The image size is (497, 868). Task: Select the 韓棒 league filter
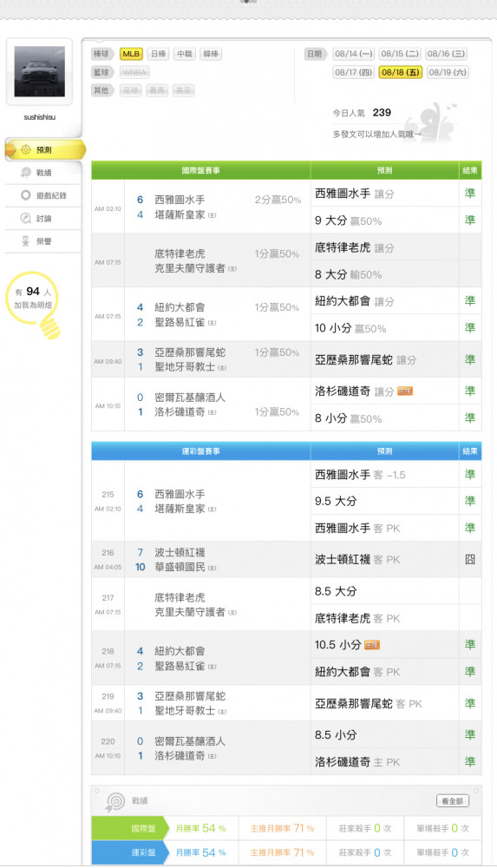tap(210, 54)
